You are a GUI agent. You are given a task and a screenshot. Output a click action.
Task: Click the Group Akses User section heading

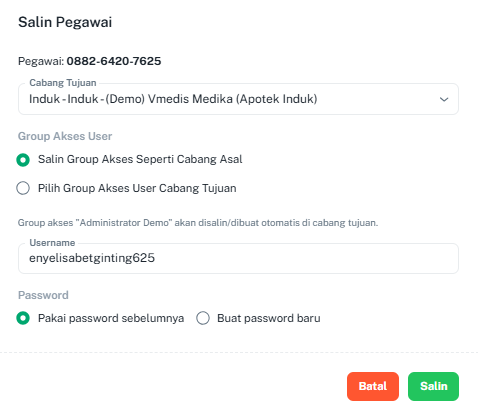65,136
